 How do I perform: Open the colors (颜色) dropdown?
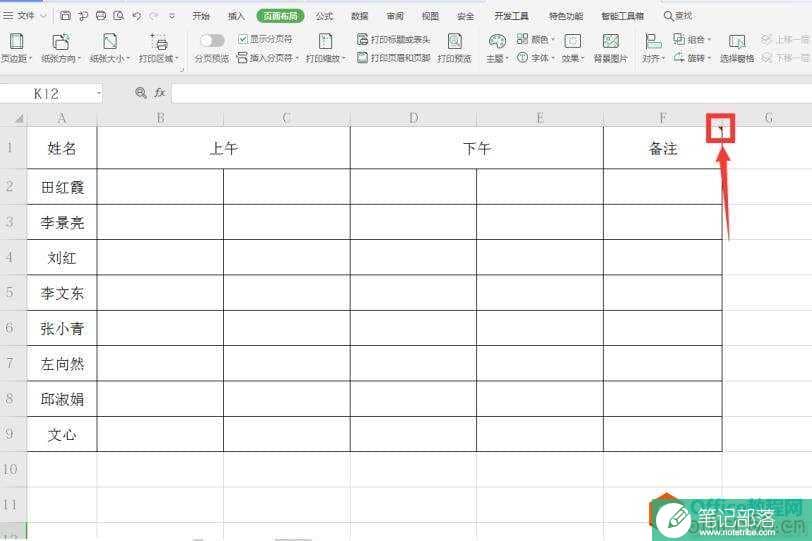tap(536, 39)
